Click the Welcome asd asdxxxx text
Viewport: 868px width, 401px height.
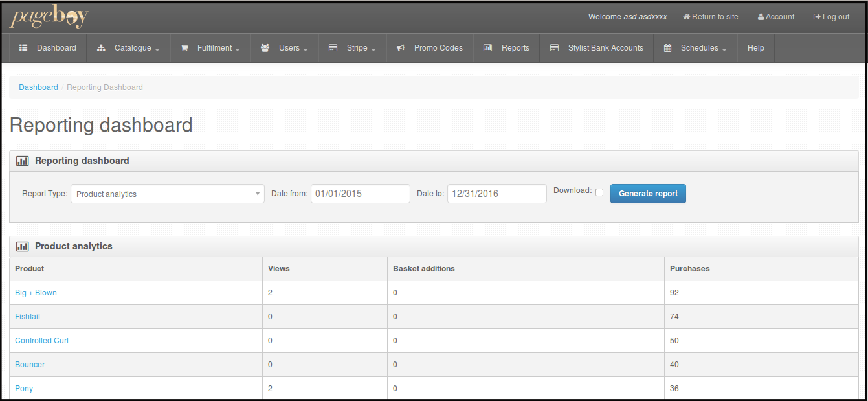click(x=628, y=17)
